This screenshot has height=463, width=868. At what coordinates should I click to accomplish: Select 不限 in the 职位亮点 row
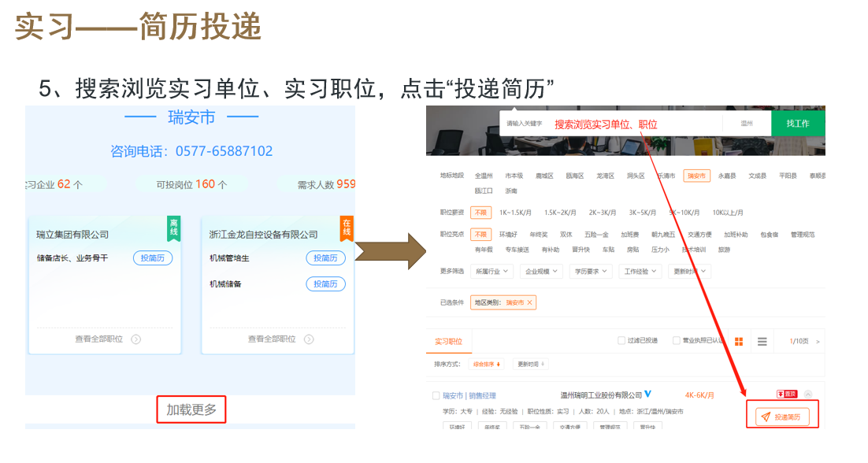click(480, 235)
